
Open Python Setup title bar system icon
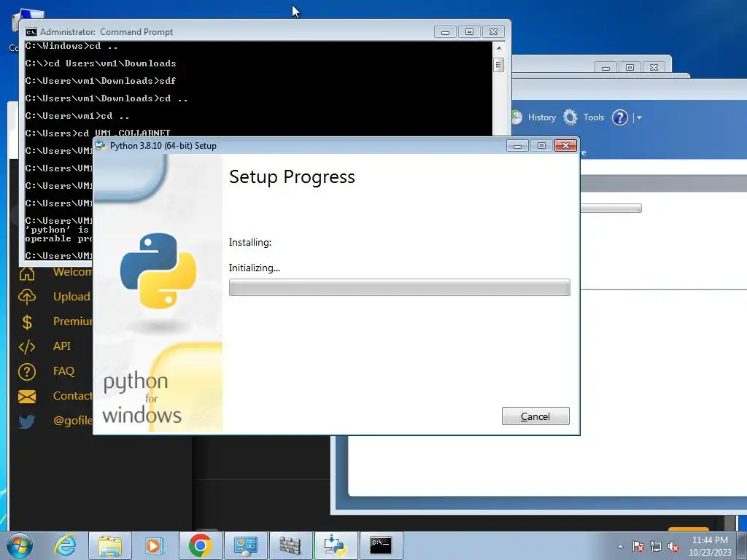click(x=101, y=146)
